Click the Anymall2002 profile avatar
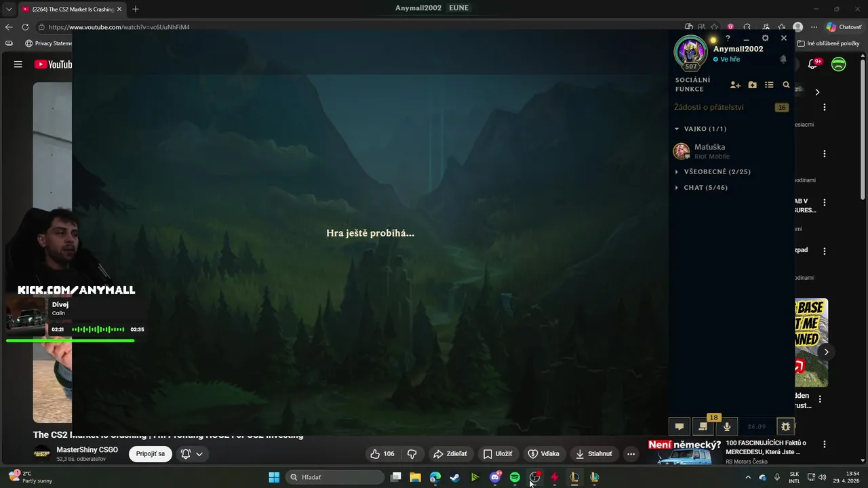Viewport: 868px width, 488px height. click(690, 52)
